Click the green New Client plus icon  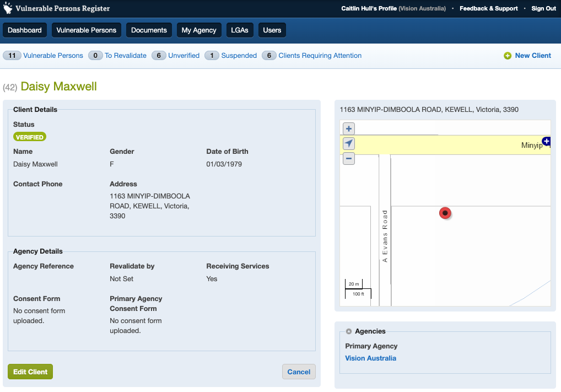point(508,56)
